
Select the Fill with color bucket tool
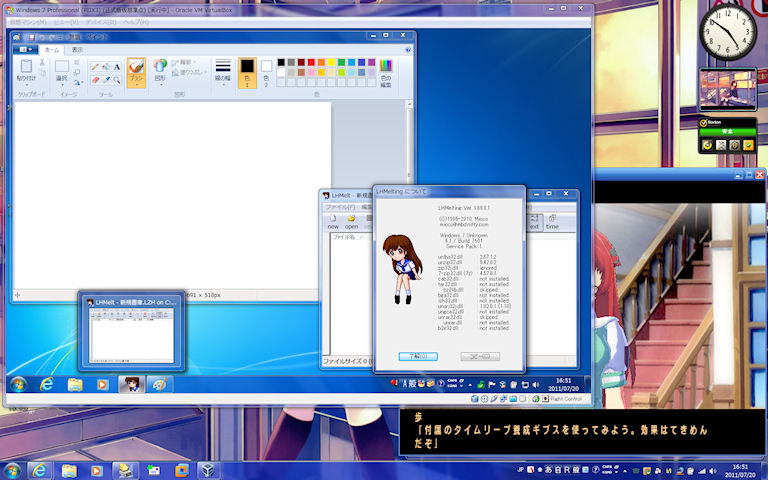(106, 67)
